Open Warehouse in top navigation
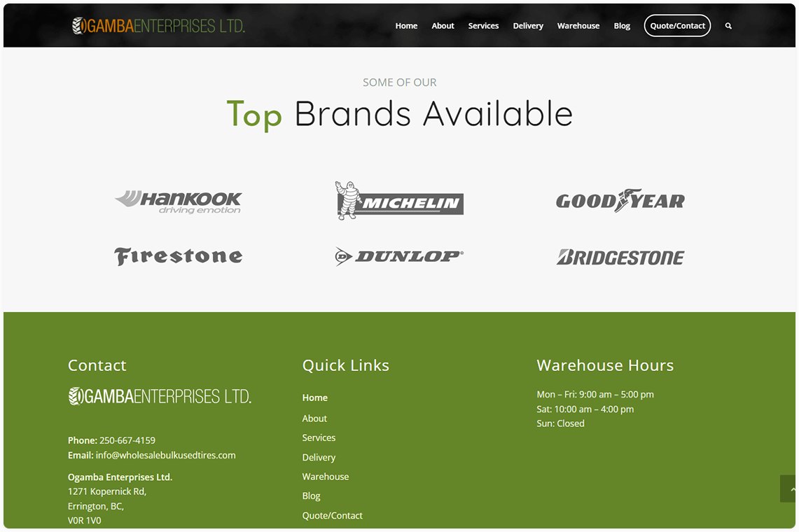This screenshot has width=799, height=532. pos(578,26)
